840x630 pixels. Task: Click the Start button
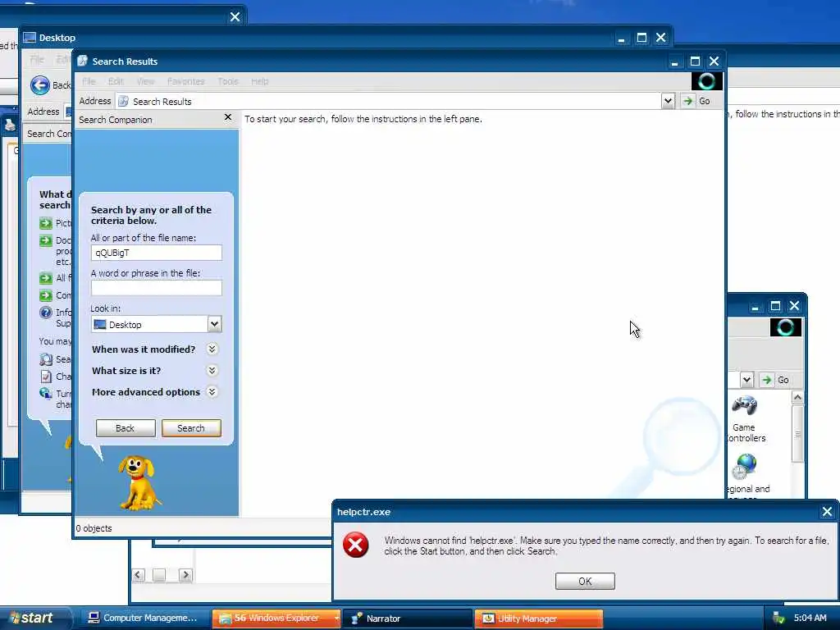click(x=35, y=619)
